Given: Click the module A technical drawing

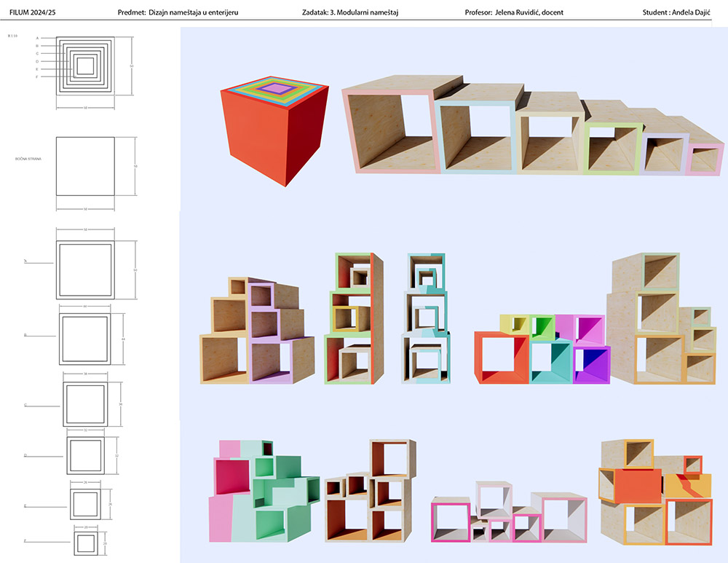Looking at the screenshot, I should [x=86, y=270].
